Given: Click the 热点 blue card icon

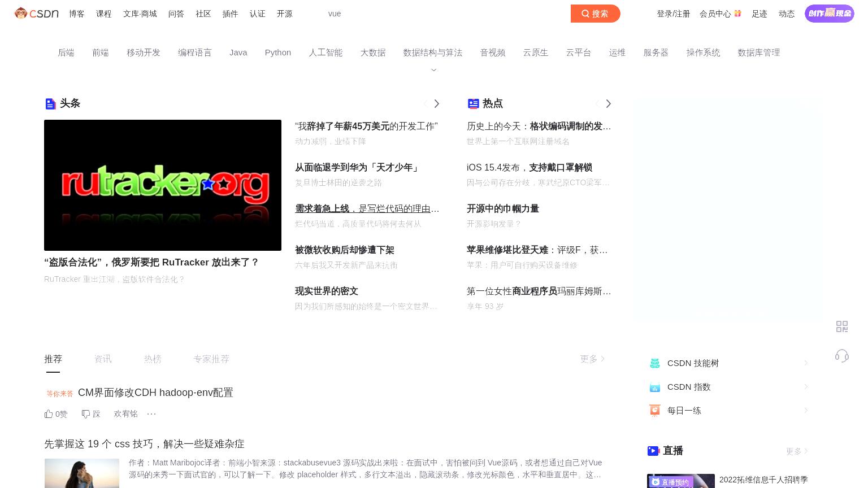Looking at the screenshot, I should [x=474, y=103].
